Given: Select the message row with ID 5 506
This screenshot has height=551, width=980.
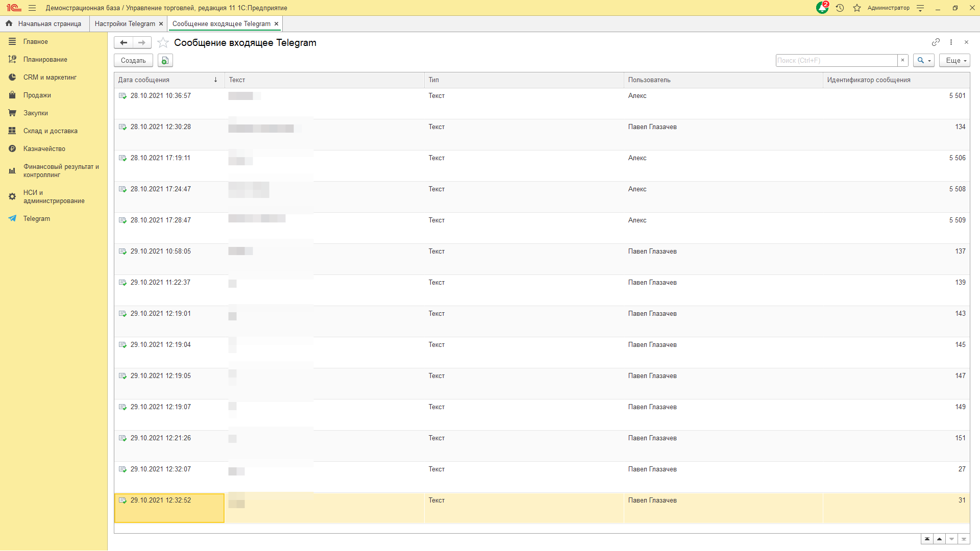Looking at the screenshot, I should [542, 166].
